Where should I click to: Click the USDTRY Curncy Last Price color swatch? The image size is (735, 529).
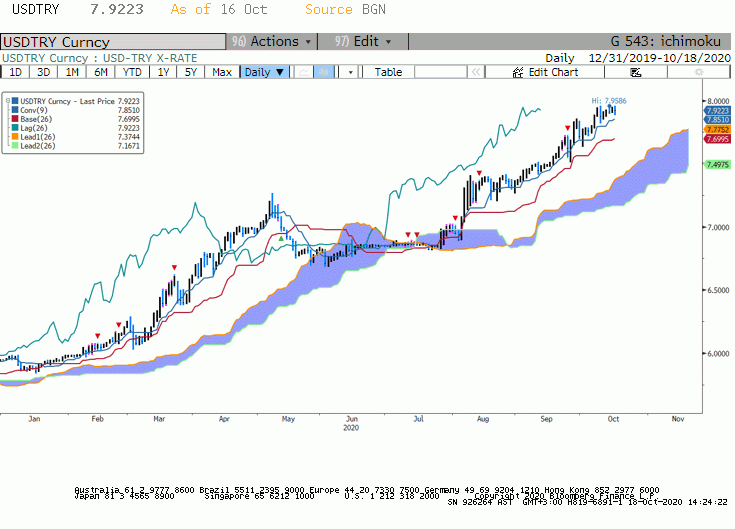pos(15,101)
